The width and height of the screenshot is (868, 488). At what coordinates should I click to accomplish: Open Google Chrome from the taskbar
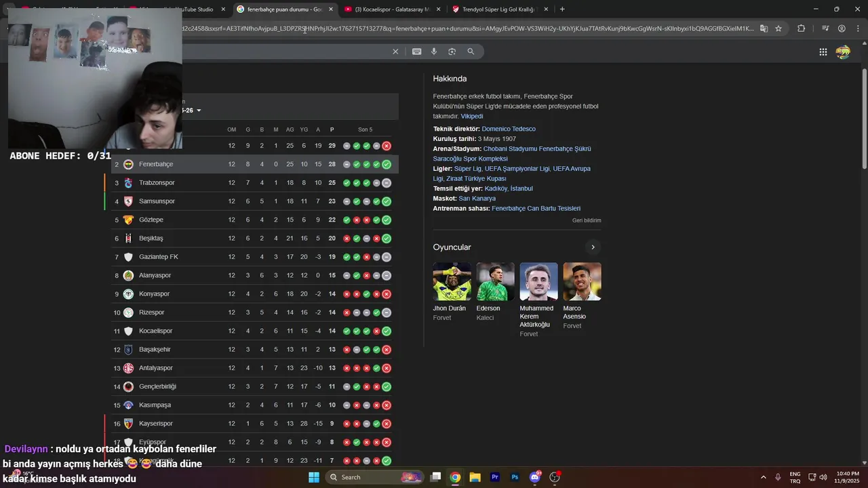point(456,477)
